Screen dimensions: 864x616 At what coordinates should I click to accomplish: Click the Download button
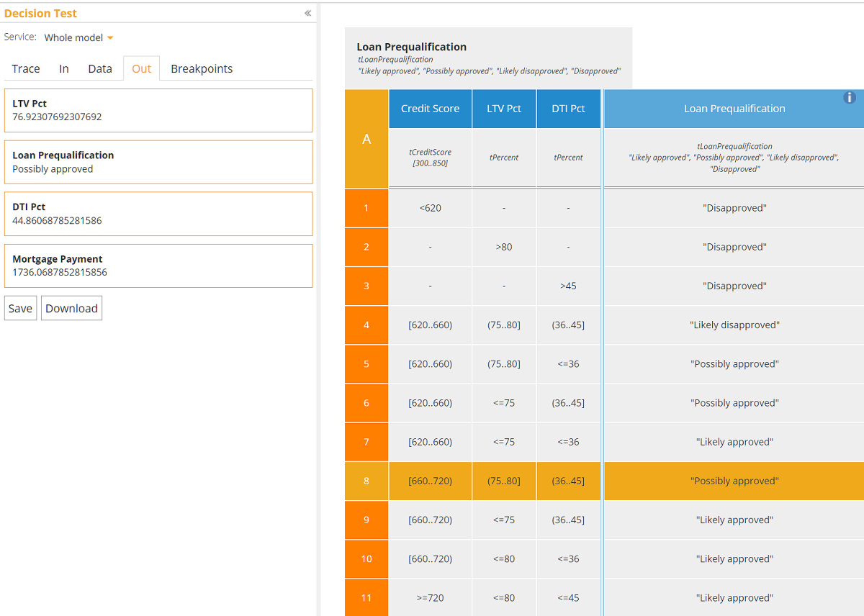point(71,308)
